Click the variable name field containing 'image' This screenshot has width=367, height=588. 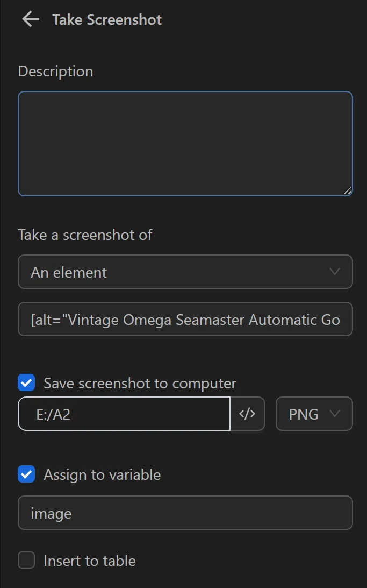click(x=185, y=513)
